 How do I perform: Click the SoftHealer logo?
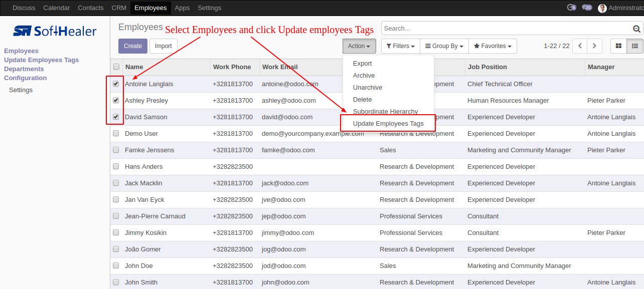(x=55, y=31)
